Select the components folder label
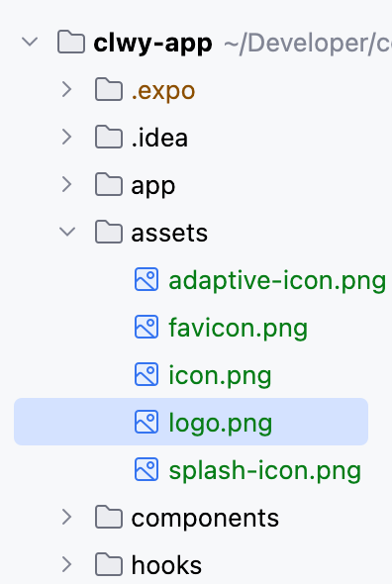 pos(205,518)
